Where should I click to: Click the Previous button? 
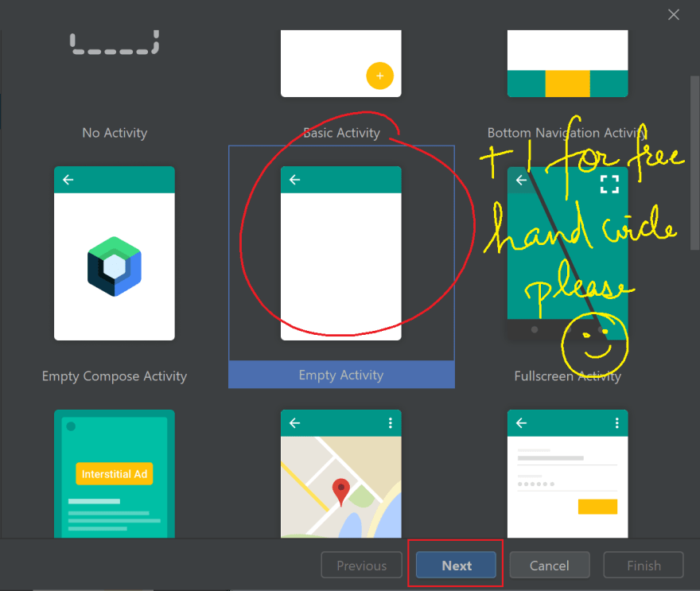362,565
